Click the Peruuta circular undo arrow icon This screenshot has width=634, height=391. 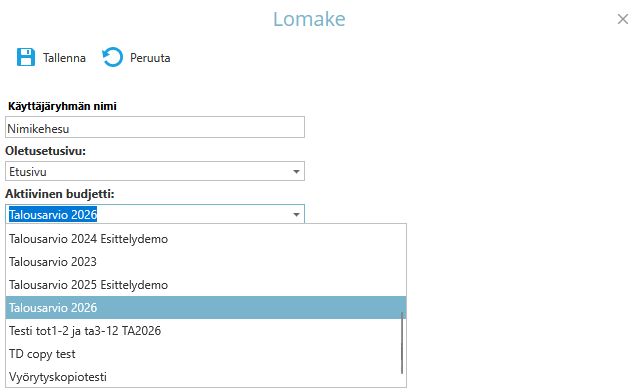click(x=112, y=57)
